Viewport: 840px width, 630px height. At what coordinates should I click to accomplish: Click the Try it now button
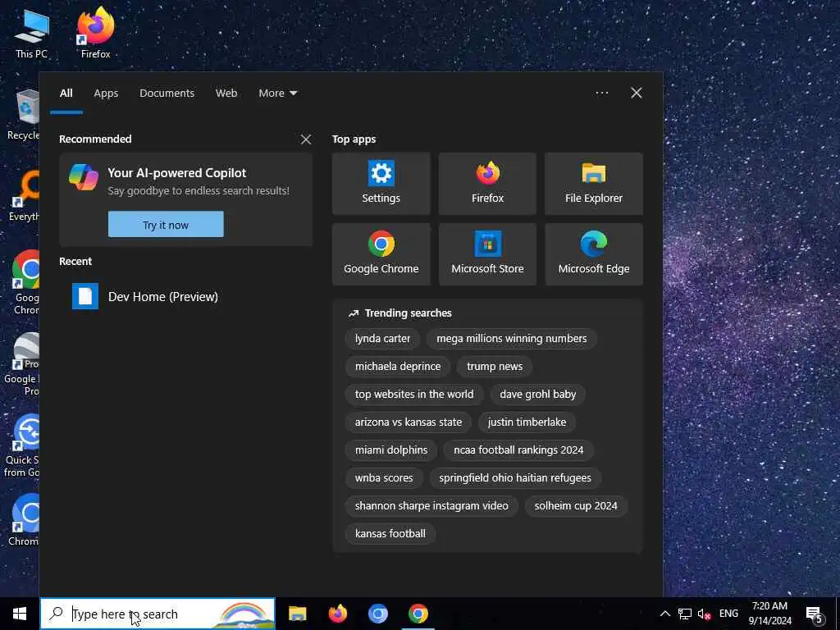tap(166, 225)
